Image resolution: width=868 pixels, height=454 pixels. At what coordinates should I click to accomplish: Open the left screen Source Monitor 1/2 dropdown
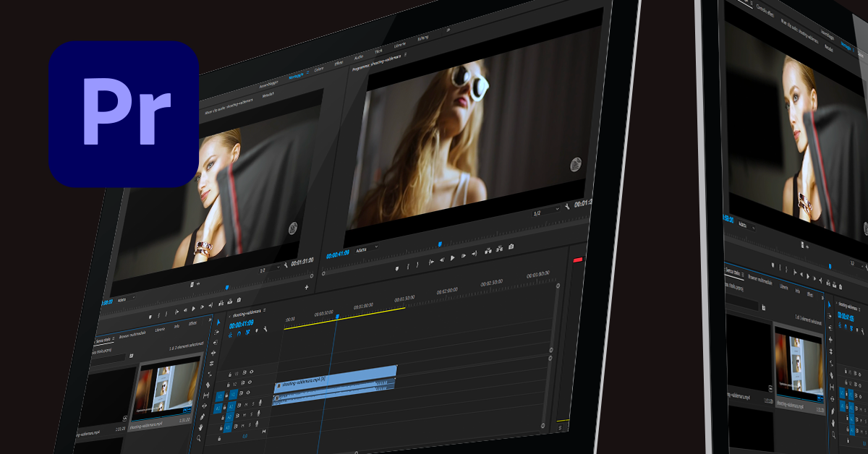[269, 270]
